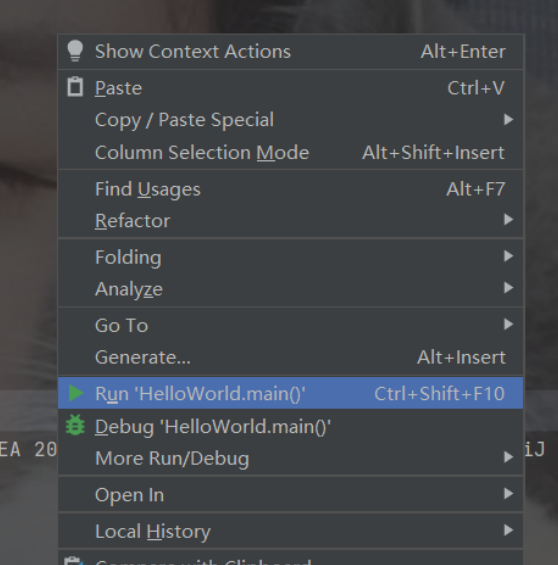Expand the Copy / Paste Special submenu arrow
This screenshot has height=565, width=558.
[508, 120]
